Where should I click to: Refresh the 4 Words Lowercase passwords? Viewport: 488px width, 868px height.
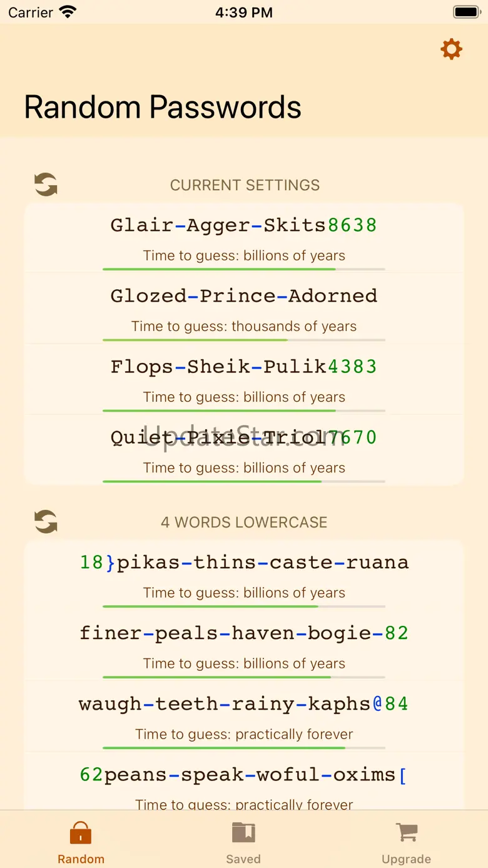click(46, 521)
